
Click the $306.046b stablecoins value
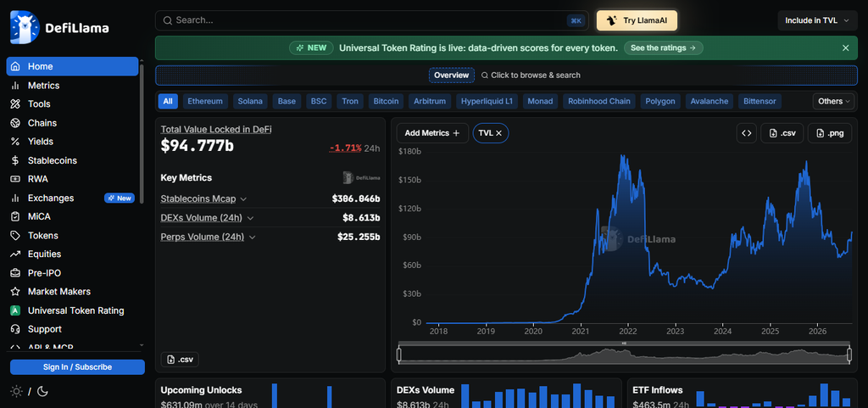(356, 198)
